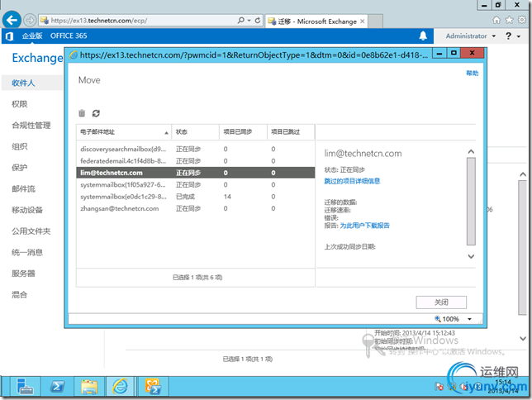Open 组织 in Exchange sidebar
The width and height of the screenshot is (532, 400).
tap(19, 146)
